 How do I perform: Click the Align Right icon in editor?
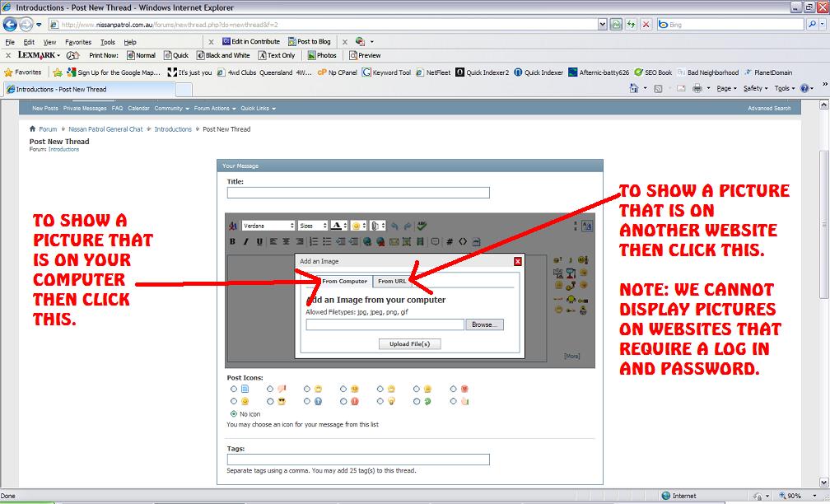(x=300, y=241)
